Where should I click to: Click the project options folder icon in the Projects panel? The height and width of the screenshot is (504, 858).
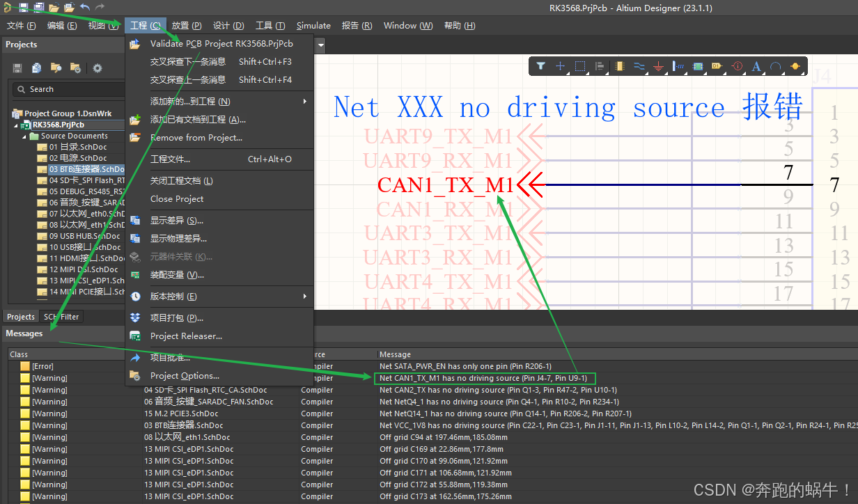pyautogui.click(x=76, y=68)
